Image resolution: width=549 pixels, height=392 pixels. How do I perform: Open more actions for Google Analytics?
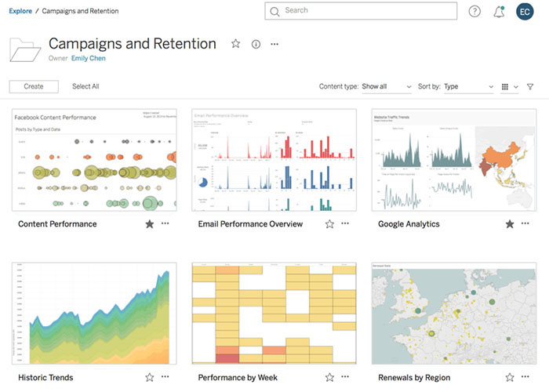[x=525, y=223]
